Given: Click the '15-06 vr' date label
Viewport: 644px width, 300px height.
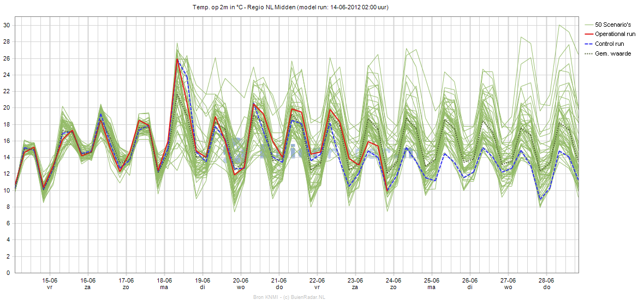Looking at the screenshot, I should [x=50, y=284].
